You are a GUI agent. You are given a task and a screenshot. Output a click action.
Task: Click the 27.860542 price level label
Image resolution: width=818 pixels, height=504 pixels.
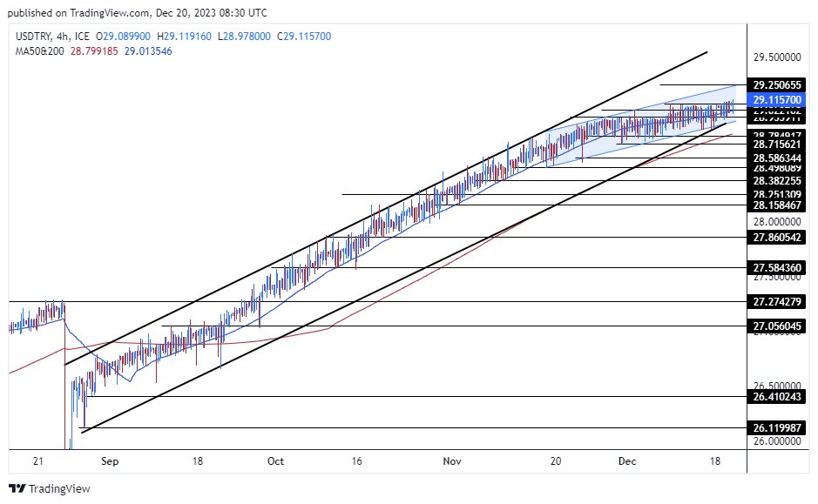(776, 237)
